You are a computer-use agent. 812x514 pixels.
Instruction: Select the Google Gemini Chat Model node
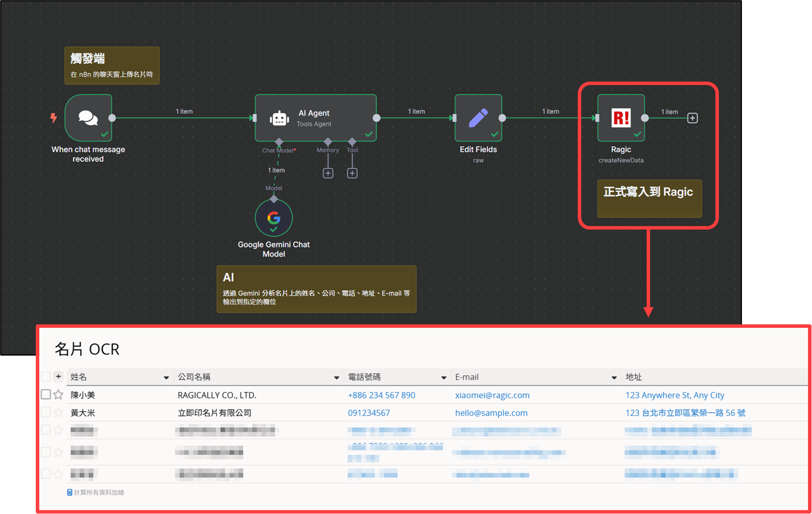click(274, 218)
